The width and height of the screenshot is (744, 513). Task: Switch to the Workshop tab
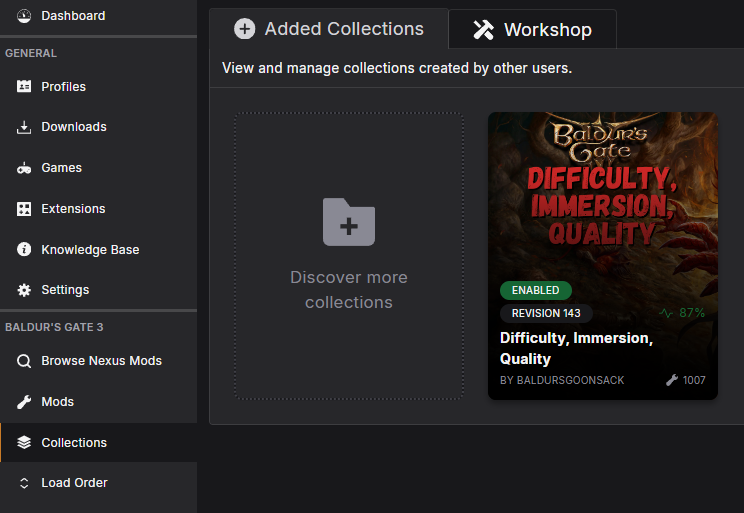(x=532, y=30)
